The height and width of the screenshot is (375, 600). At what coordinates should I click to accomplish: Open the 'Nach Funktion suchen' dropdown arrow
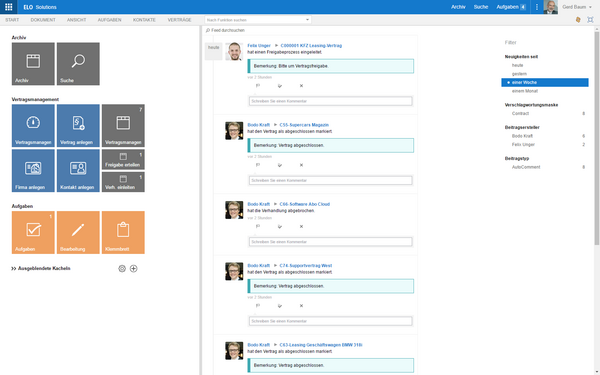coord(307,20)
